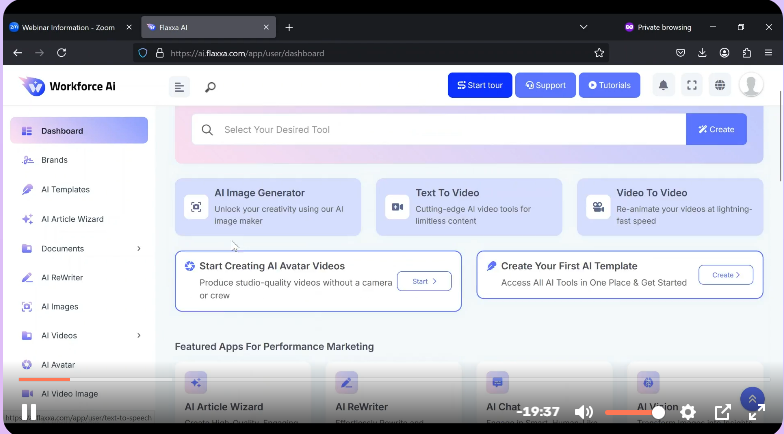Open the language globe icon

(x=720, y=85)
